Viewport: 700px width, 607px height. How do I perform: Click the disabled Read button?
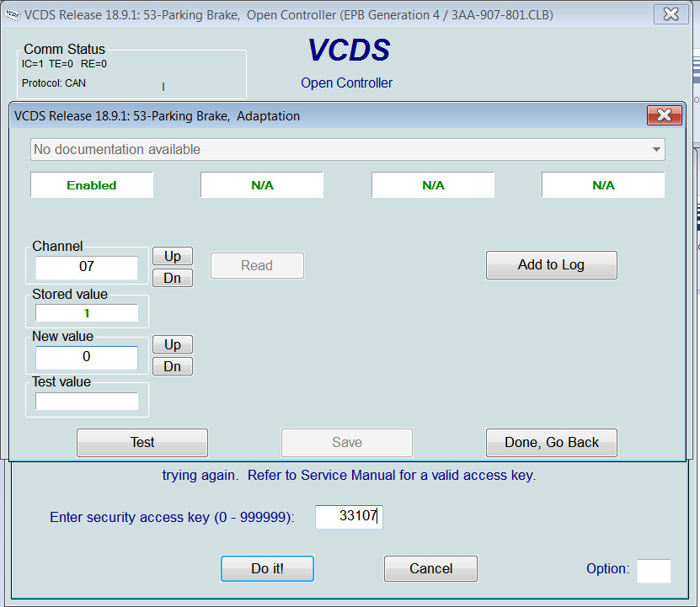point(257,265)
